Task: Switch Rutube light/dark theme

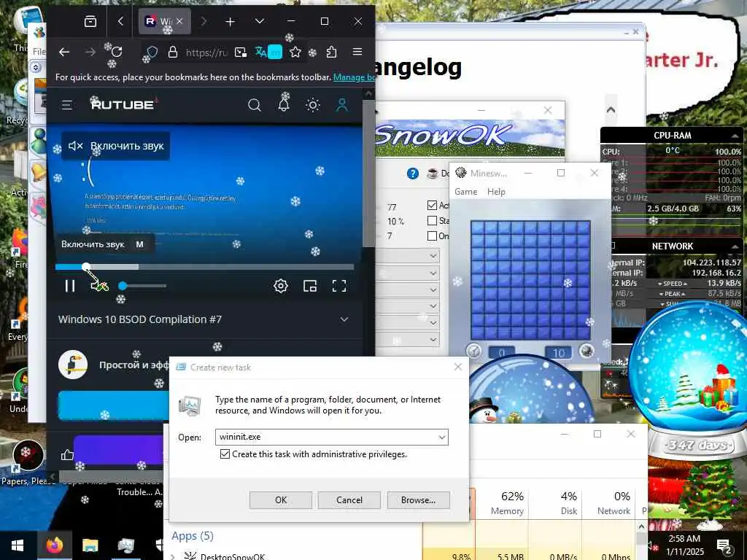Action: click(x=312, y=105)
